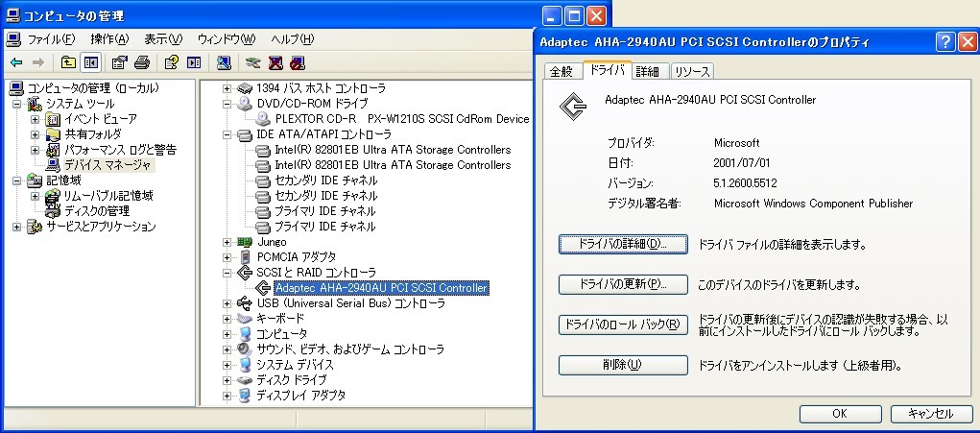Click the Print toolbar icon
Image resolution: width=980 pixels, height=433 pixels.
point(142,62)
